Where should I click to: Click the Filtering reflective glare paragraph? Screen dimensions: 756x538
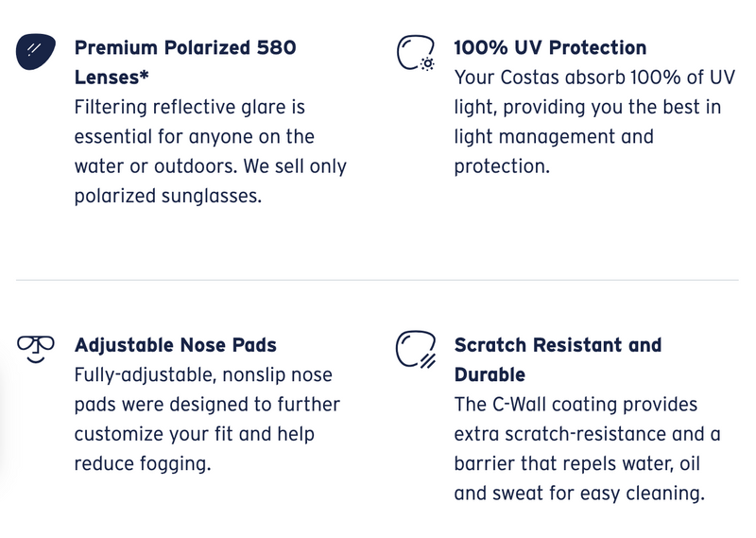coord(210,151)
